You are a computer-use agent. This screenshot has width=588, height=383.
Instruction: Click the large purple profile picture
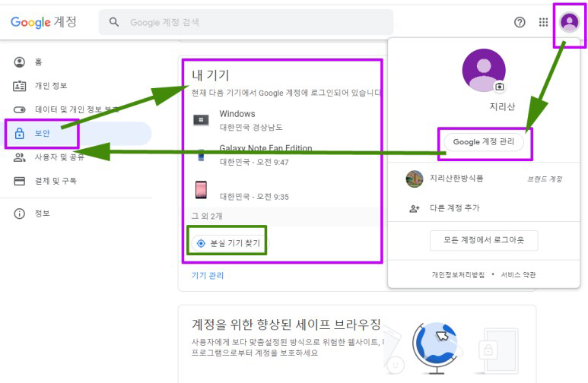pyautogui.click(x=484, y=70)
